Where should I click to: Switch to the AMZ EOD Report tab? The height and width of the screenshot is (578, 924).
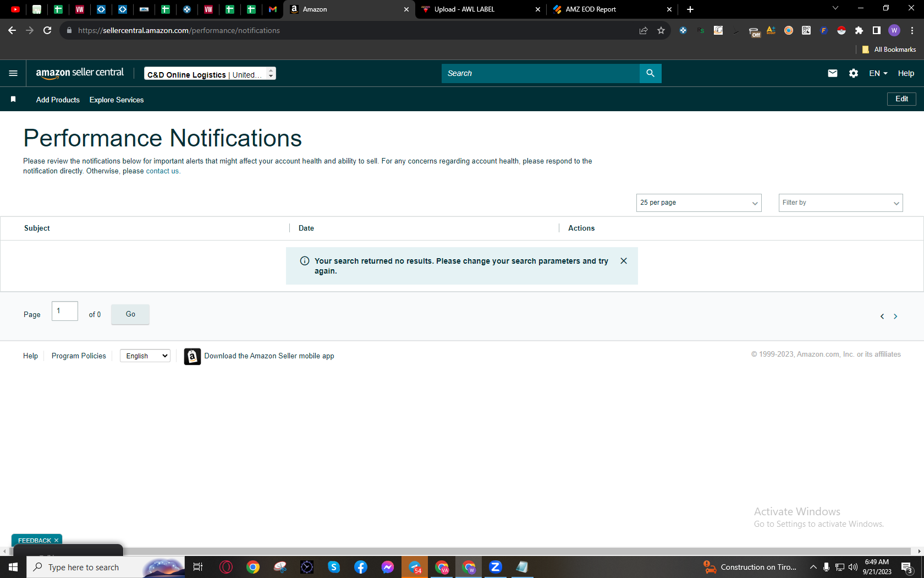tap(613, 9)
